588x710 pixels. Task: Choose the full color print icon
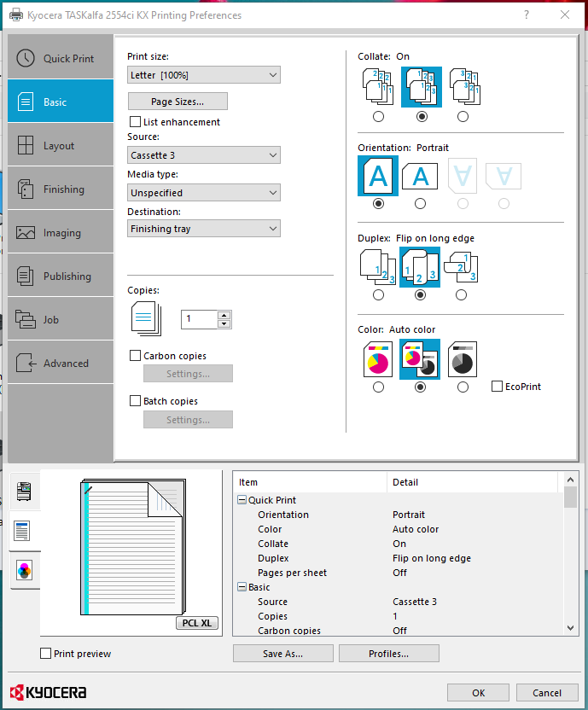click(378, 359)
